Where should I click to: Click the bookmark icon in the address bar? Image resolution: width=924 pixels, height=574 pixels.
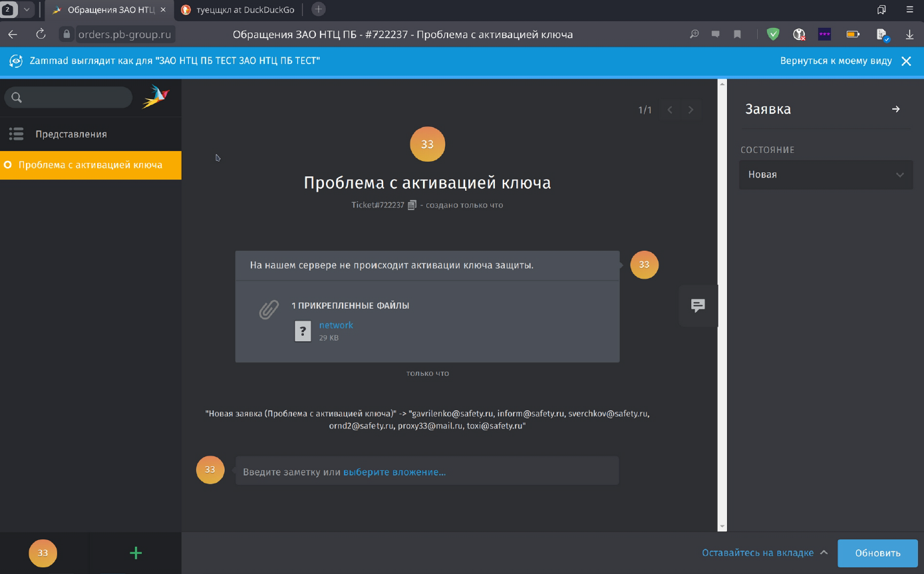pyautogui.click(x=737, y=35)
